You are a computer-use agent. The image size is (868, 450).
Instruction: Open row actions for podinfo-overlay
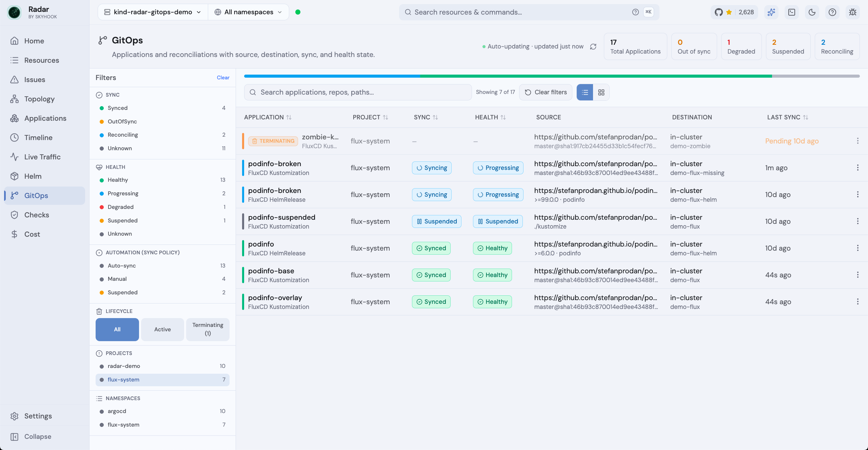click(x=858, y=302)
